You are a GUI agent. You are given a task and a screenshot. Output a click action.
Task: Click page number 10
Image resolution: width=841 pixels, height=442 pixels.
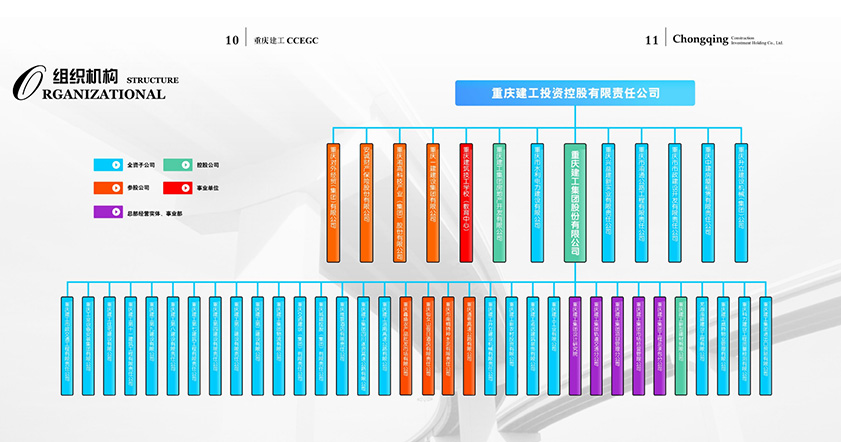tap(232, 40)
